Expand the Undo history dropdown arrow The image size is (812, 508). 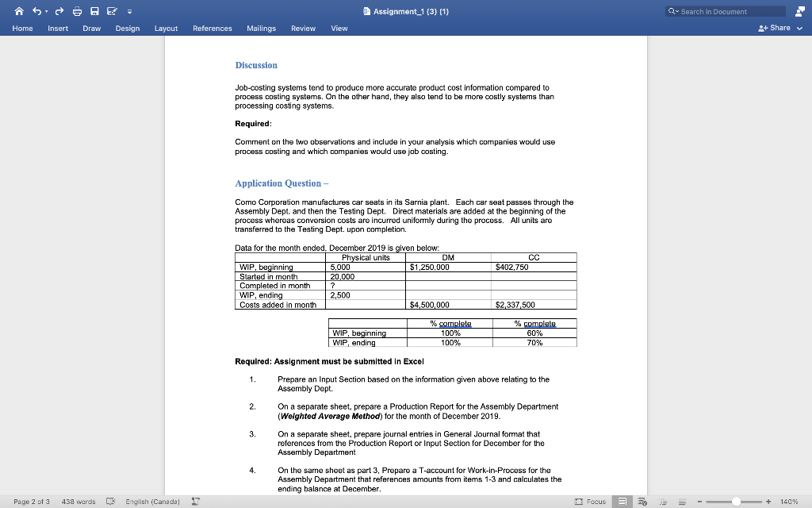[46, 11]
